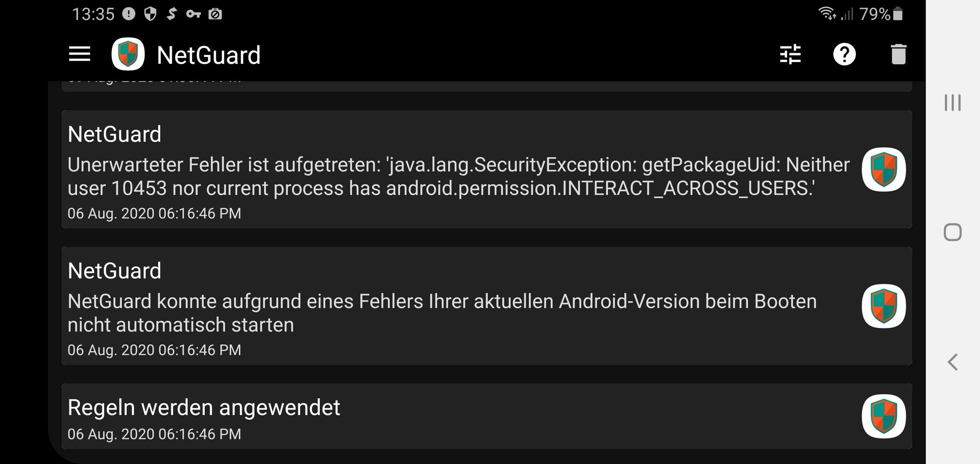Select the partially hidden top log entry

486,86
